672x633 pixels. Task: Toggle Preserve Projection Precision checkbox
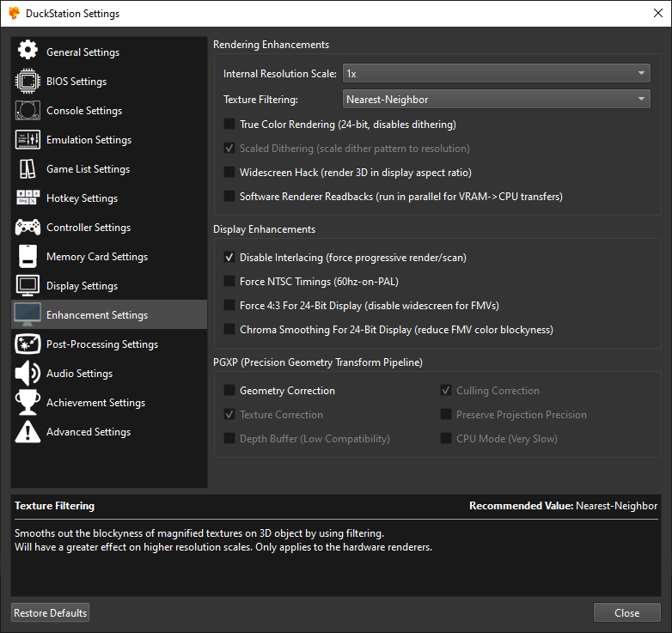click(446, 415)
